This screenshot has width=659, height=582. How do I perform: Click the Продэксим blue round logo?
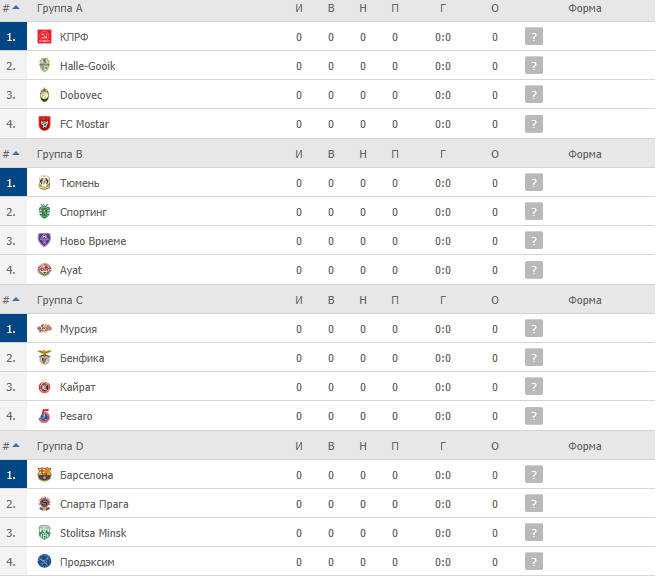coord(44,561)
